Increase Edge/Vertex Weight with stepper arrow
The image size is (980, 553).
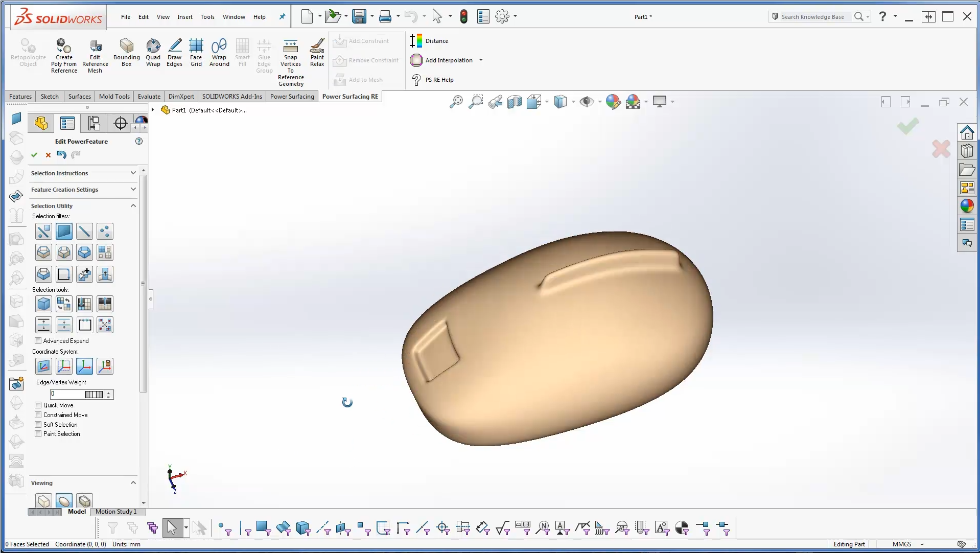tap(109, 393)
